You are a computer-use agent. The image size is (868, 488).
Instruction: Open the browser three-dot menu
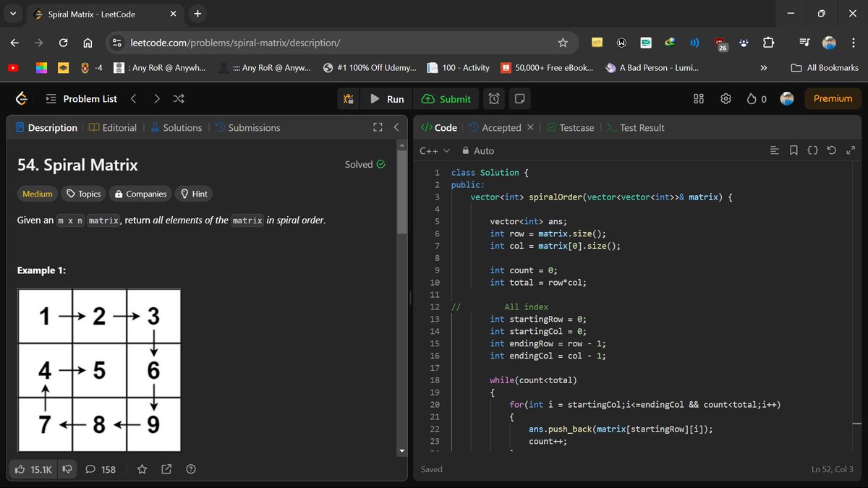pyautogui.click(x=852, y=43)
